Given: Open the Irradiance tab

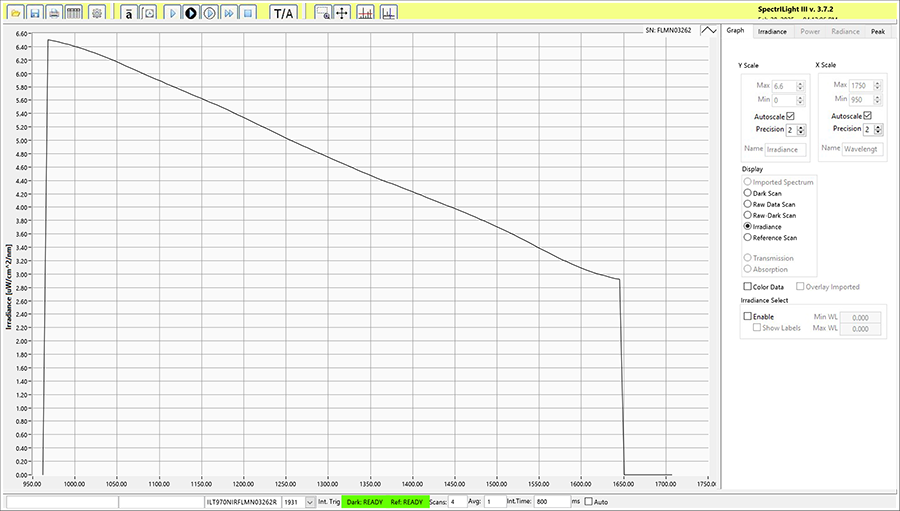Looking at the screenshot, I should click(771, 31).
